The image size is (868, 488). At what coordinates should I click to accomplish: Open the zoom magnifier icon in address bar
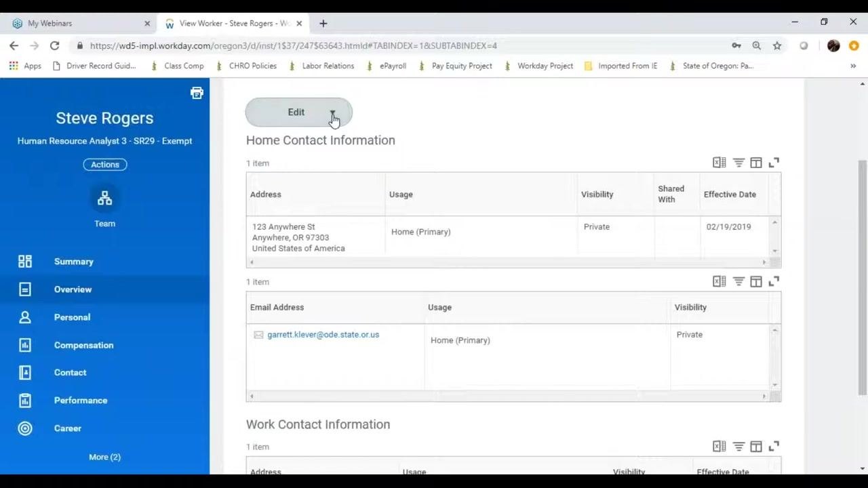click(757, 45)
